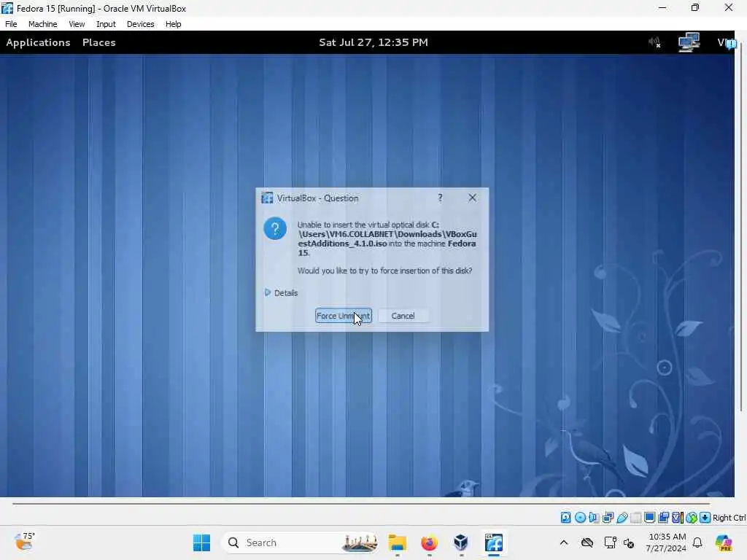The height and width of the screenshot is (560, 747).
Task: Open the File menu
Action: click(x=11, y=24)
